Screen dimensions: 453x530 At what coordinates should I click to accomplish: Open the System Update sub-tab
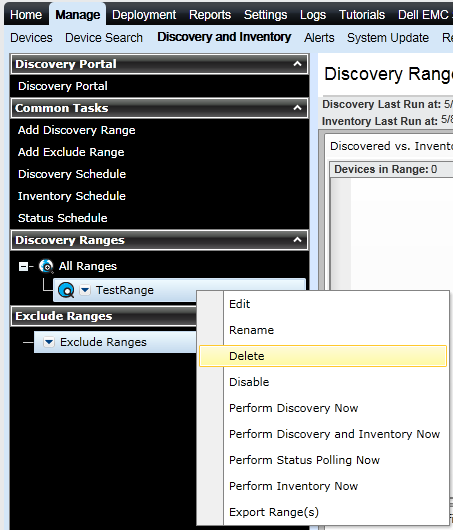[x=388, y=38]
